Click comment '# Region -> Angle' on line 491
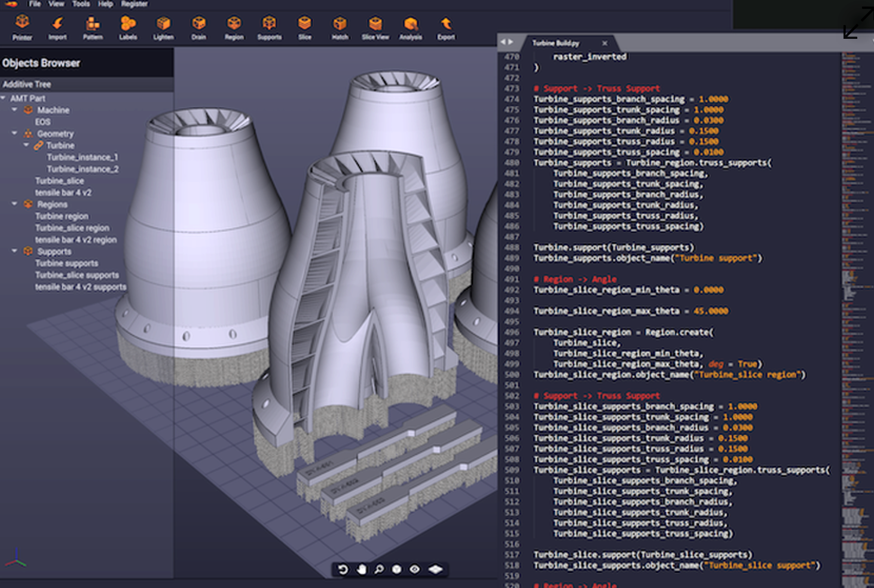 pos(574,279)
